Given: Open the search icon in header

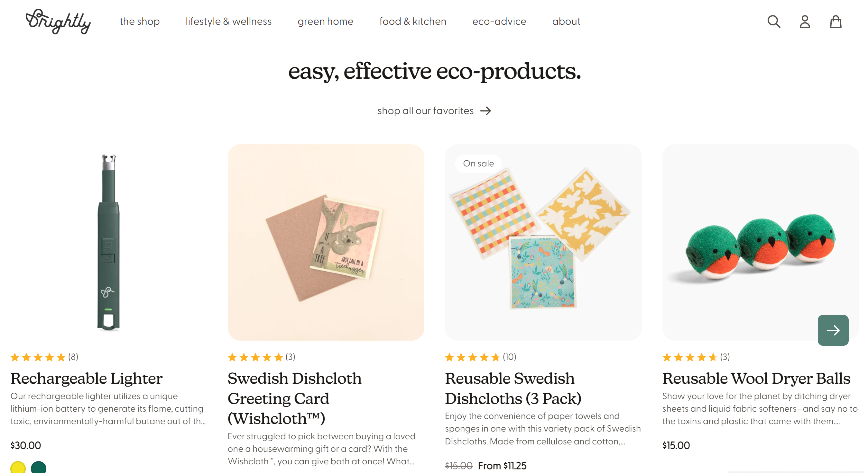Looking at the screenshot, I should 774,22.
